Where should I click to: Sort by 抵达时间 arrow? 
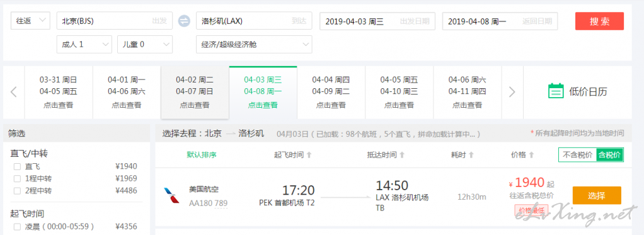point(402,155)
